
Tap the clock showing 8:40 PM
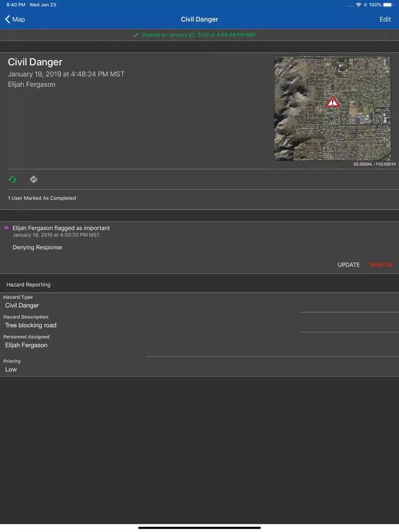point(16,5)
